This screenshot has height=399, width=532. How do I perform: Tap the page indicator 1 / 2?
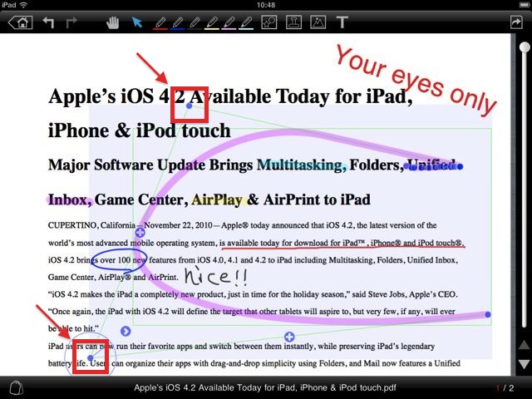pos(505,388)
